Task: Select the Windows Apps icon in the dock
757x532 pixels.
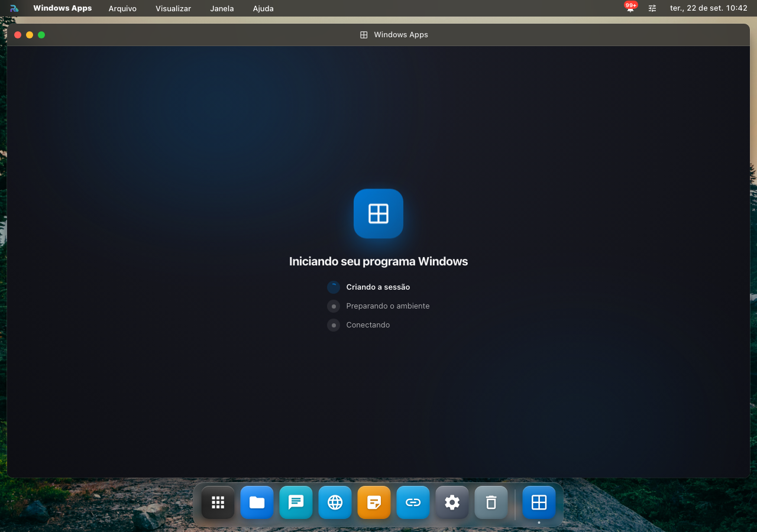Action: (539, 502)
